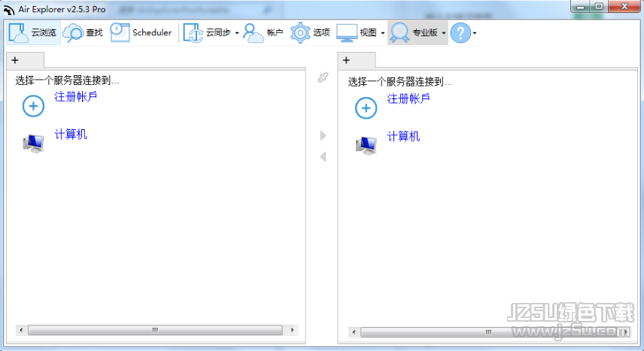Click left pane scrollbar right arrow
The image size is (644, 351).
click(x=293, y=330)
